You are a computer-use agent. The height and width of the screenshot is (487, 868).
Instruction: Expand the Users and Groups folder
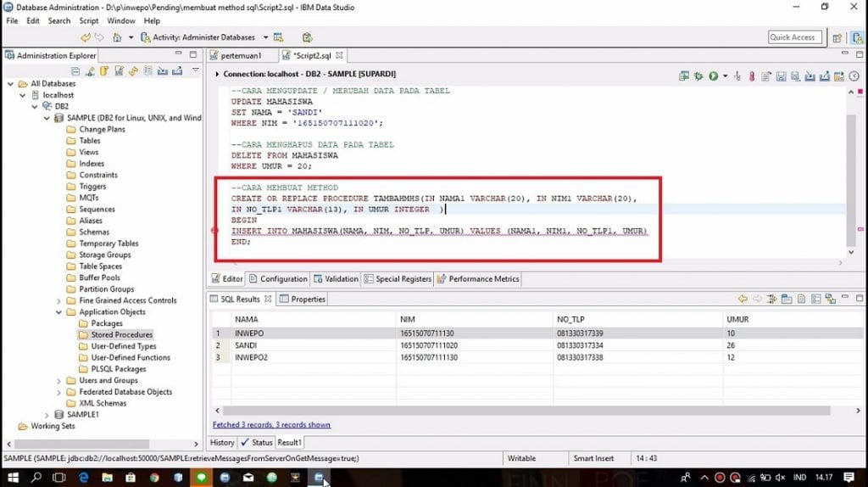[58, 380]
